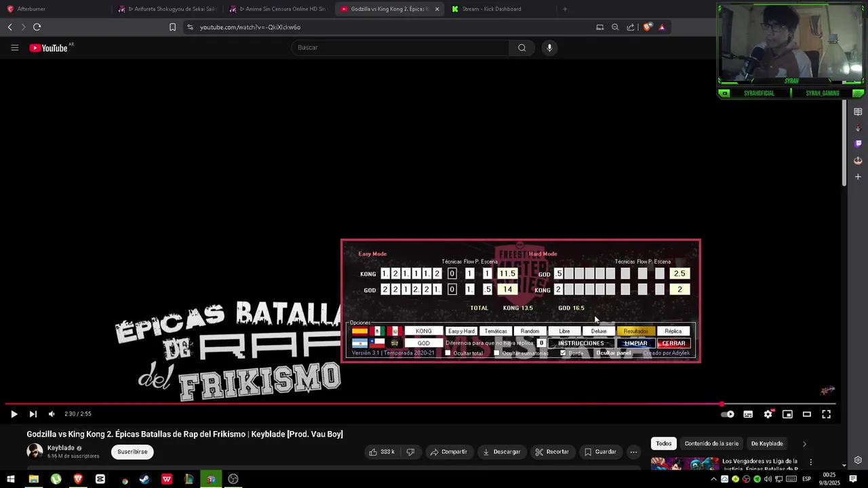Click INSTRUCCIONES button
Viewport: 868px width, 488px height.
tap(581, 343)
